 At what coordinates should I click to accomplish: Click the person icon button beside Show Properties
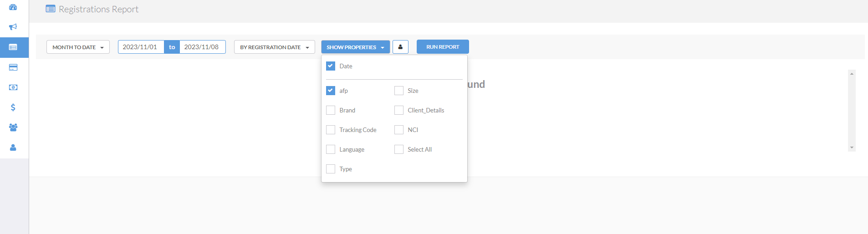[x=400, y=47]
